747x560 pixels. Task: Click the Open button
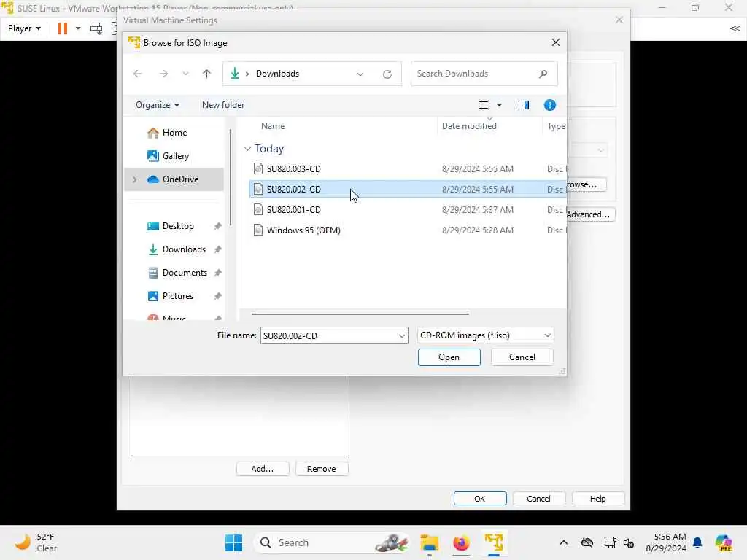tap(449, 357)
